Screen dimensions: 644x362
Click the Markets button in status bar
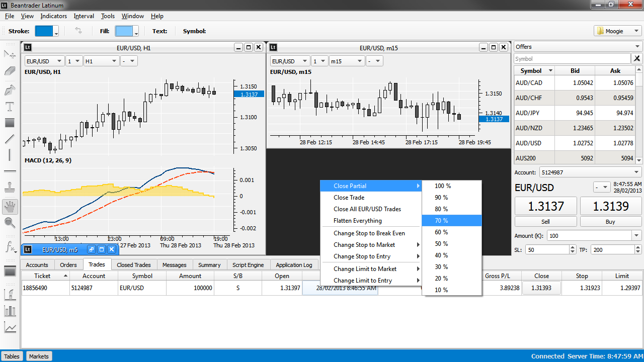tap(39, 356)
